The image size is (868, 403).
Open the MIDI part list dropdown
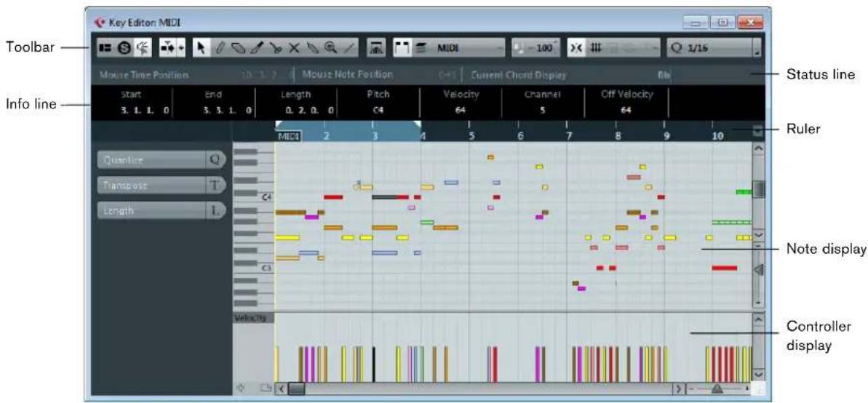tap(469, 48)
